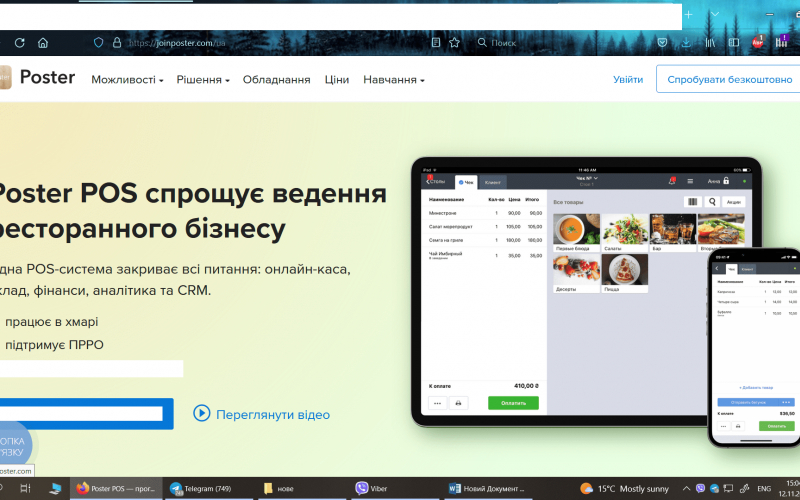This screenshot has height=500, width=800.
Task: Click green Оплатить button on phone mockup
Action: point(777,426)
